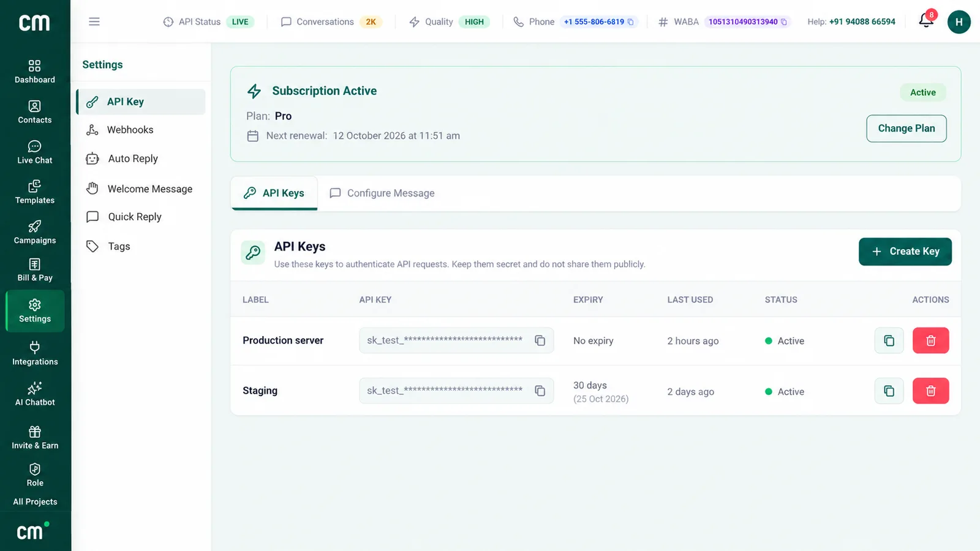Image resolution: width=980 pixels, height=551 pixels.
Task: Copy the WABA ID in header
Action: click(784, 22)
